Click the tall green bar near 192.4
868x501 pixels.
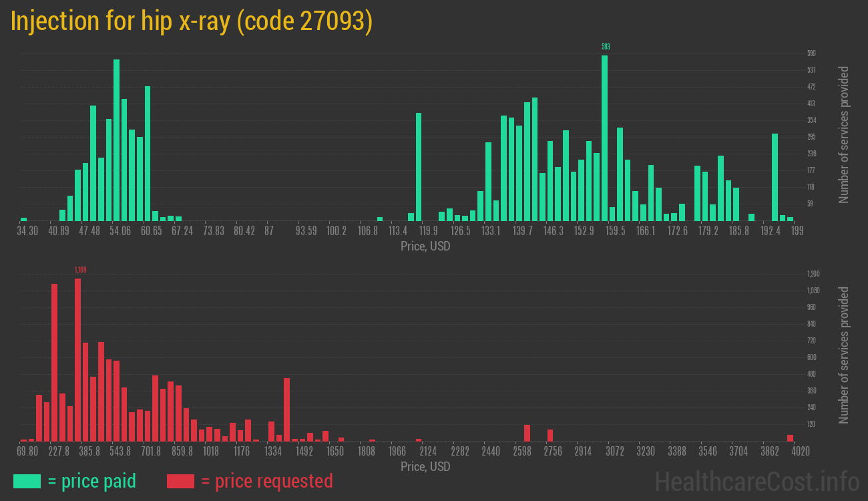click(x=775, y=177)
